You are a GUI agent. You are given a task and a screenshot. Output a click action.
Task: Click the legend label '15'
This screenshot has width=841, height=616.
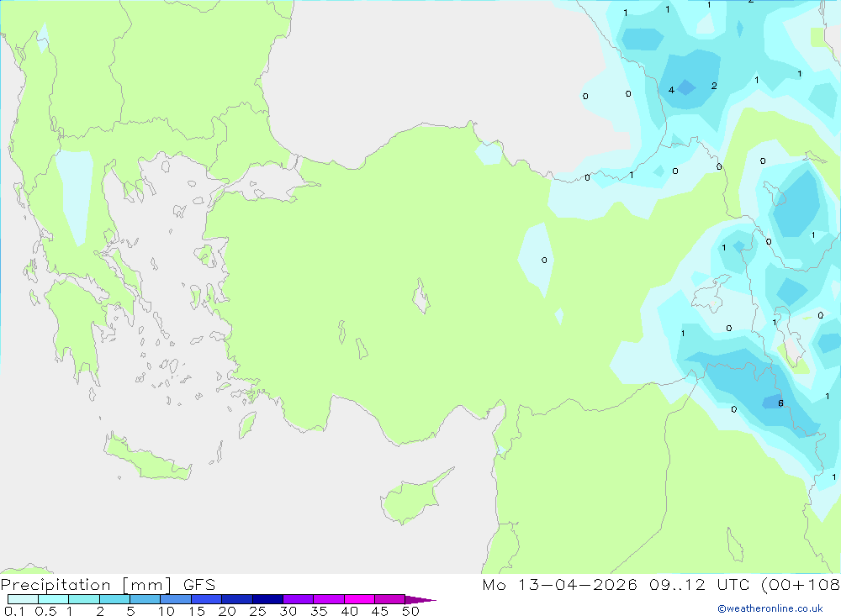(x=196, y=611)
